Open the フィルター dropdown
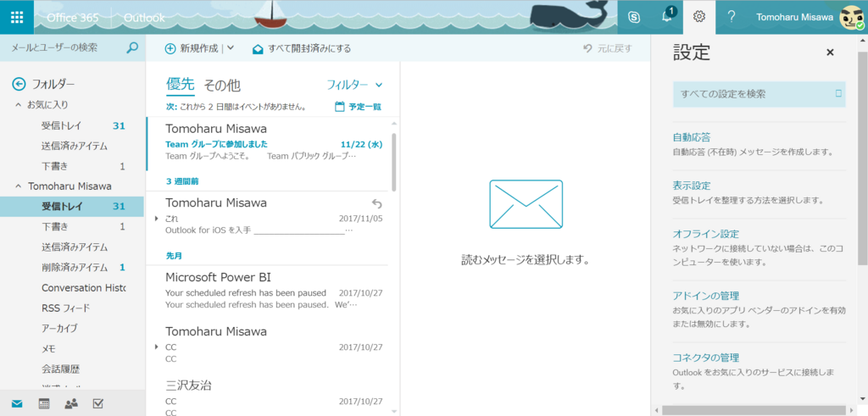This screenshot has width=868, height=416. [355, 85]
